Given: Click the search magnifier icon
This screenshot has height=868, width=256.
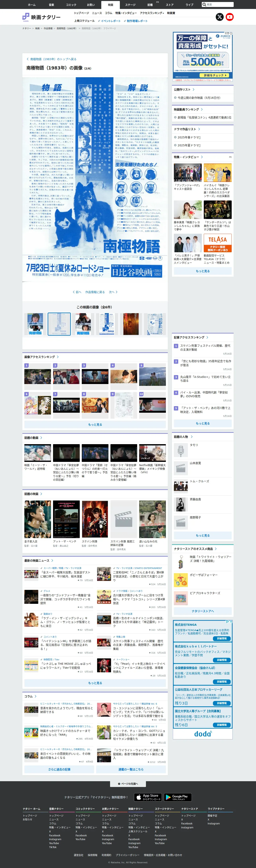Looking at the screenshot, I should click(204, 4).
